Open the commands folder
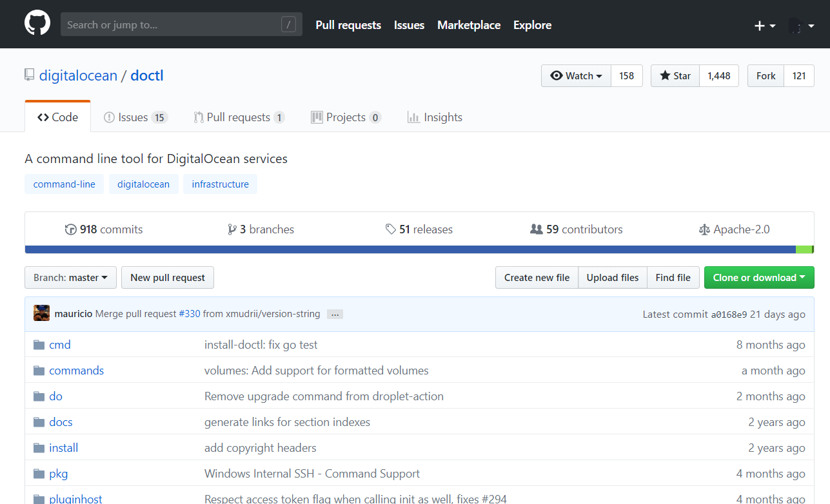Image resolution: width=830 pixels, height=504 pixels. tap(76, 371)
